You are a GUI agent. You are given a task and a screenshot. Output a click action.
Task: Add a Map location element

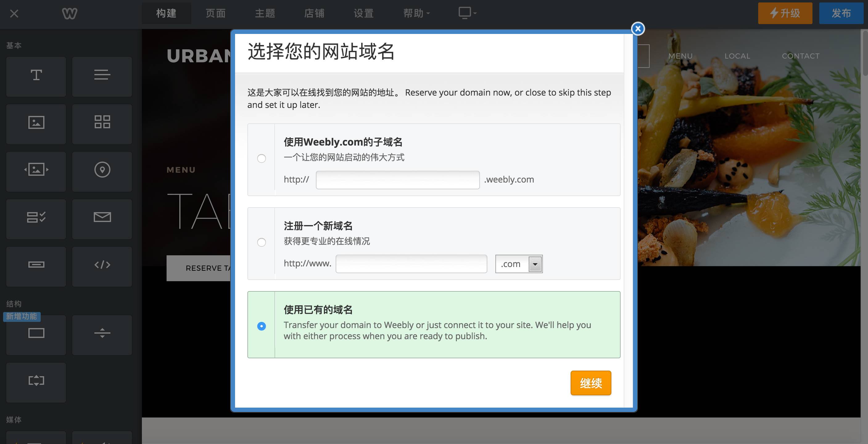102,171
